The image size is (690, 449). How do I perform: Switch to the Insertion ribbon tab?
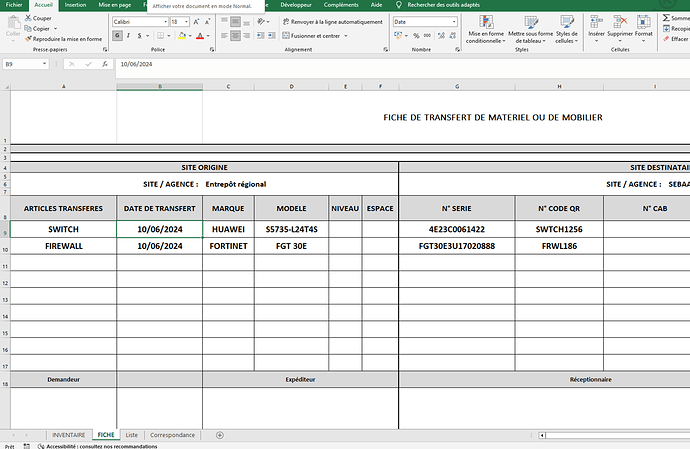tap(75, 5)
